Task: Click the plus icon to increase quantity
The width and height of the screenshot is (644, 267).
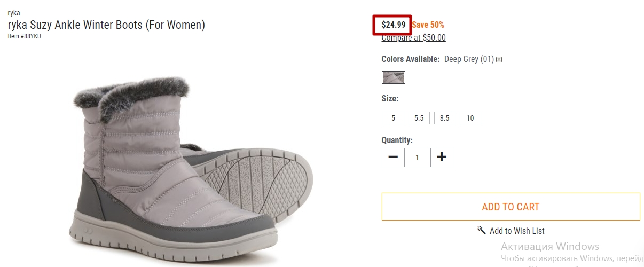Action: click(442, 158)
